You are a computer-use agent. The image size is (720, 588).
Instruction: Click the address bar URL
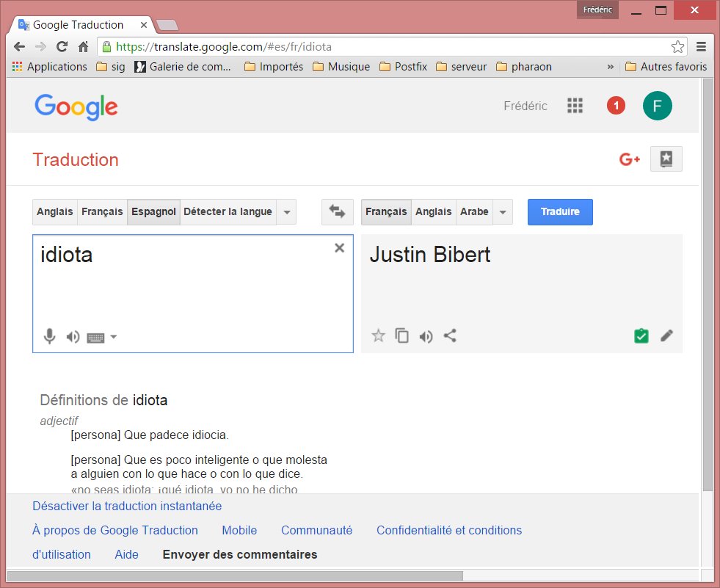(x=224, y=47)
